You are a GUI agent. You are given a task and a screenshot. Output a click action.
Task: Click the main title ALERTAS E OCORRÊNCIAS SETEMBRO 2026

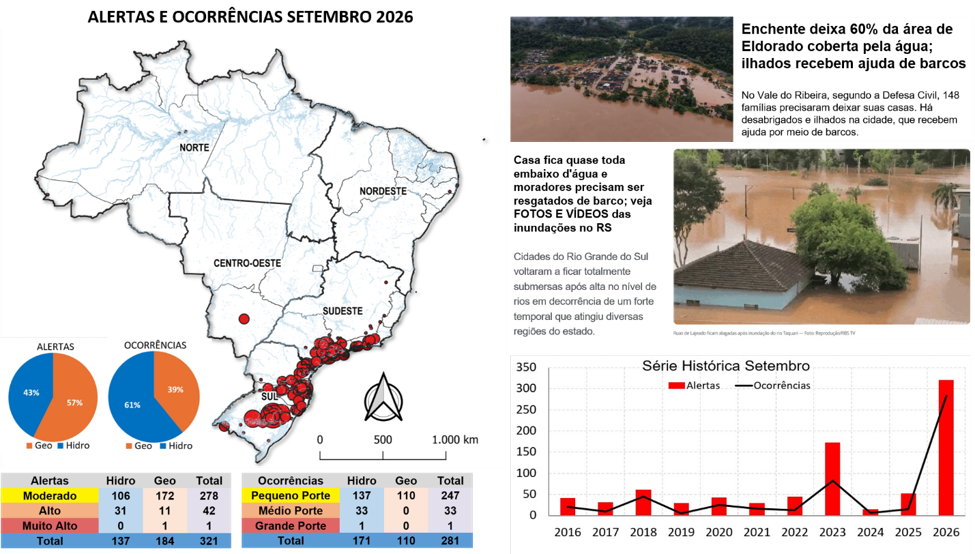click(250, 17)
